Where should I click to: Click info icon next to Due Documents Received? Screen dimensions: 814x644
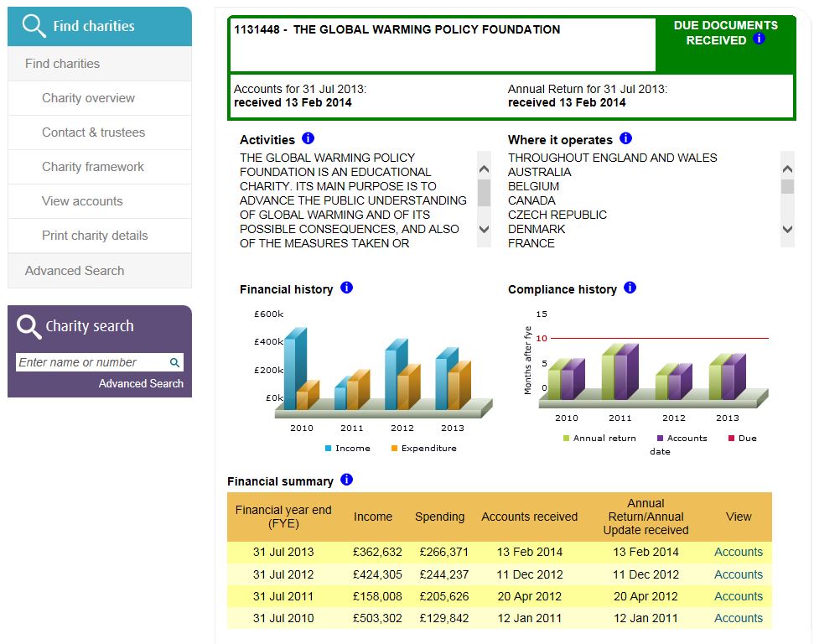[x=760, y=39]
